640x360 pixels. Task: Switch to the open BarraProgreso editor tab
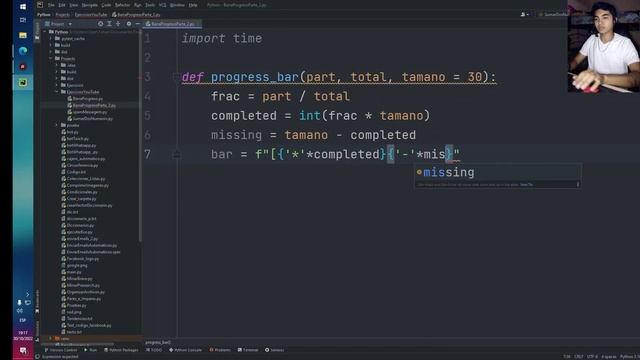pos(172,24)
